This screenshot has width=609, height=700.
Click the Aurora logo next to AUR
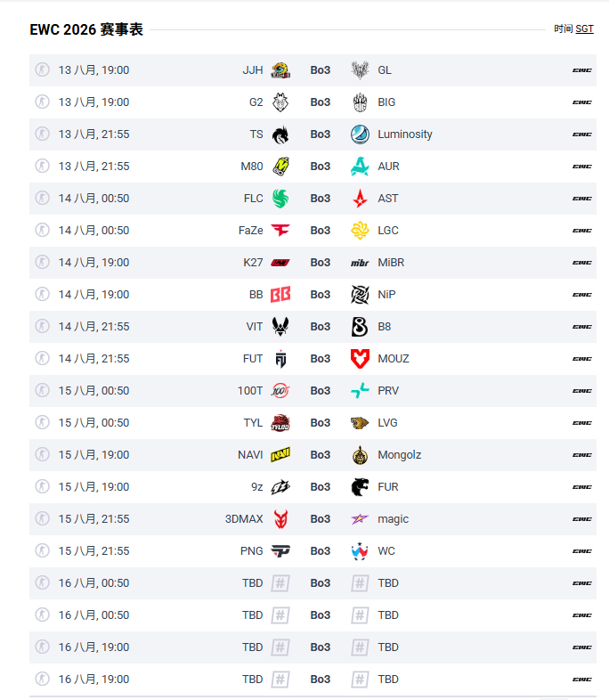[x=360, y=167]
